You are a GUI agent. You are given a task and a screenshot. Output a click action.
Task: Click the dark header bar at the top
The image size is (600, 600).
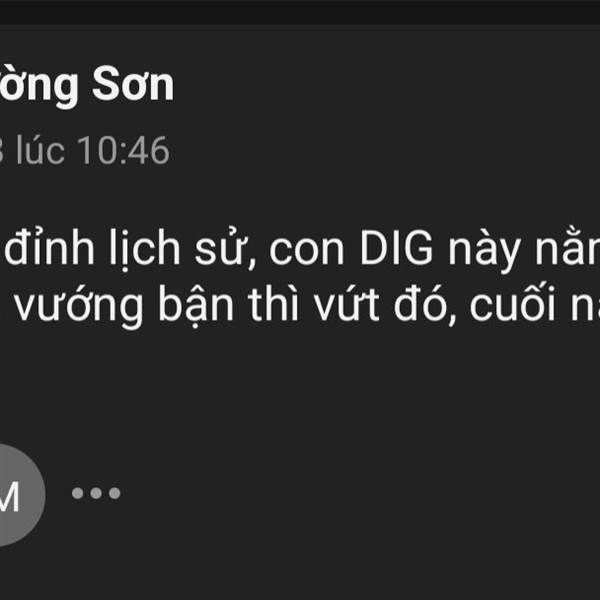tap(300, 12)
